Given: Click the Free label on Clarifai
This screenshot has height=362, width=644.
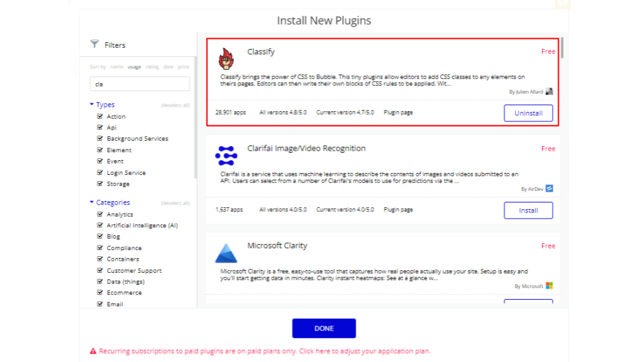Looking at the screenshot, I should click(548, 149).
